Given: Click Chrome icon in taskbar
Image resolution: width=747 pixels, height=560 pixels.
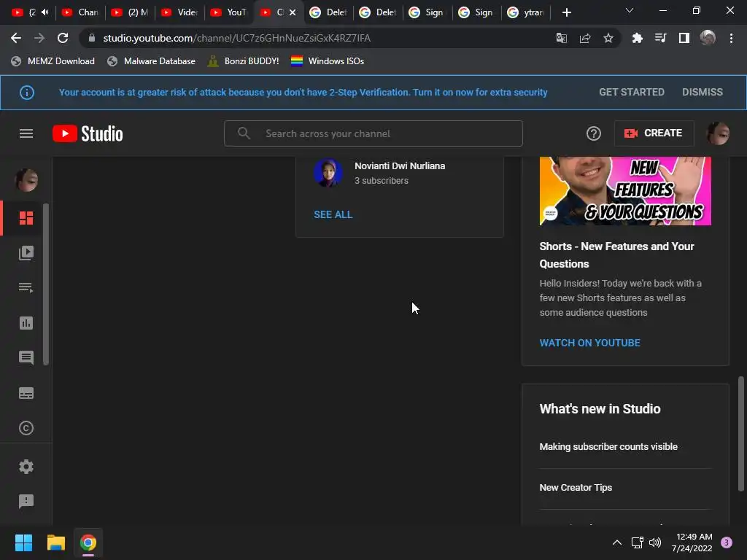Looking at the screenshot, I should coord(88,542).
